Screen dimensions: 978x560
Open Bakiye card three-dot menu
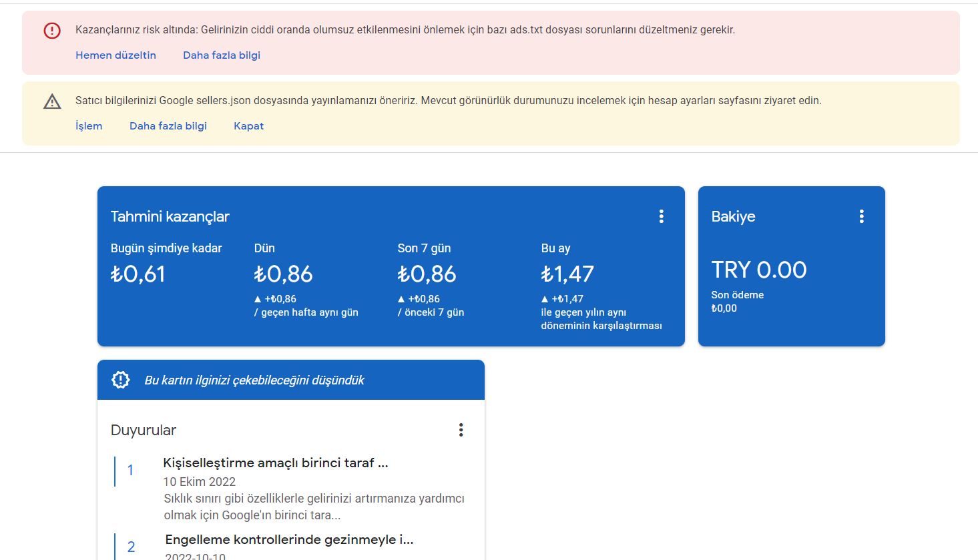coord(861,216)
